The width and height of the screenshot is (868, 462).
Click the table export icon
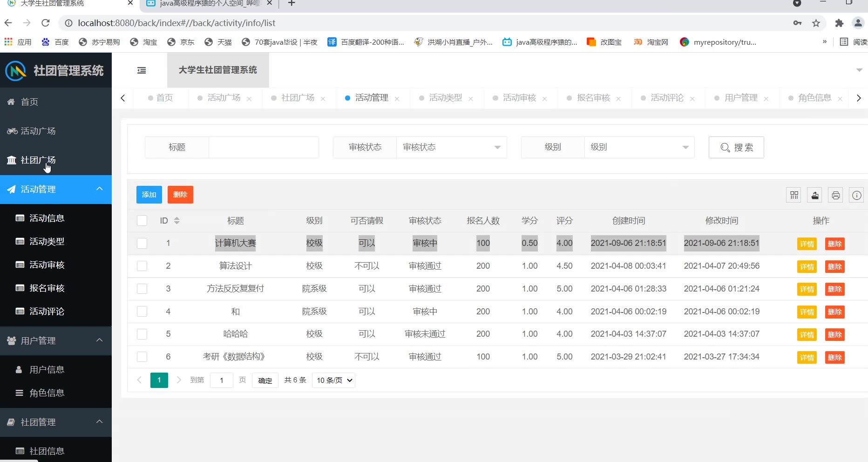pos(815,195)
